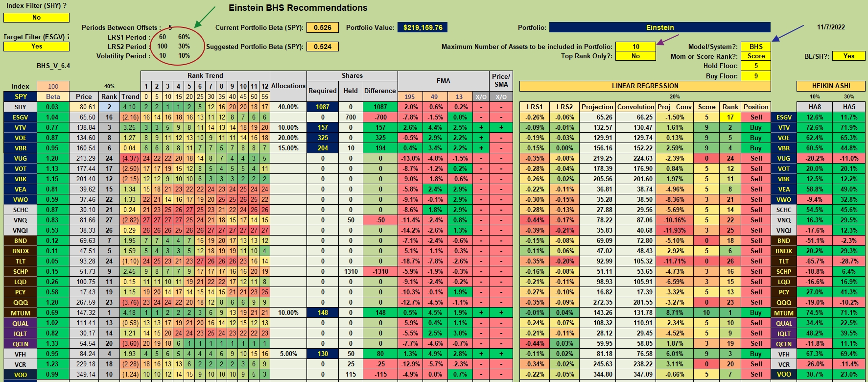Click the Score column header

coord(706,107)
